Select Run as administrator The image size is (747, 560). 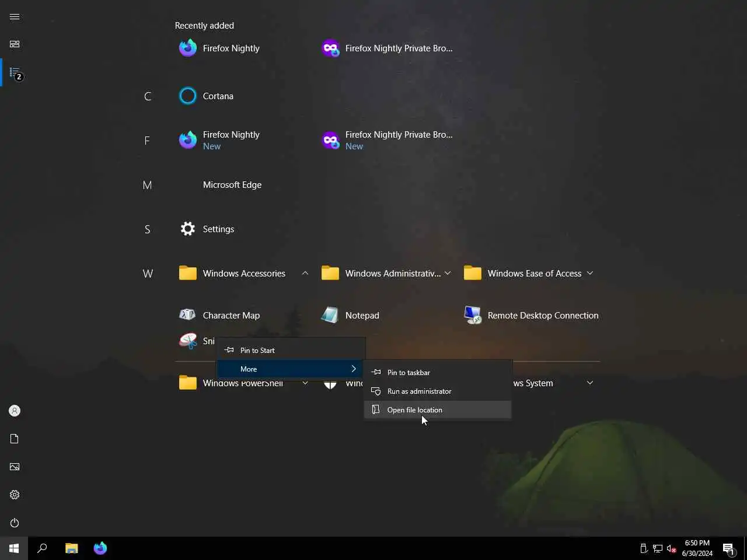pos(438,391)
